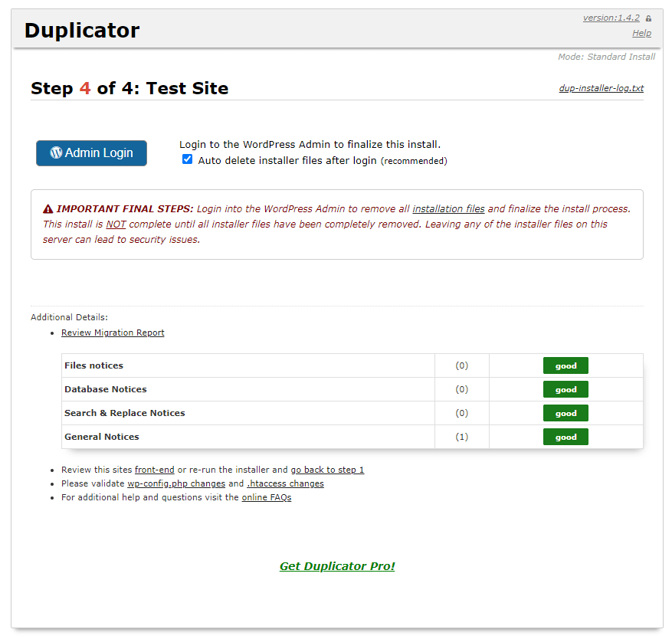Click the installation files link in warning
Image resolution: width=672 pixels, height=639 pixels.
coord(448,208)
